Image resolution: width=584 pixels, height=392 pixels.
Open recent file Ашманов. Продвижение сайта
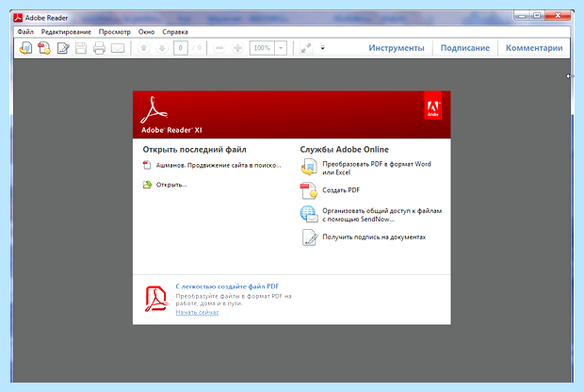click(219, 165)
